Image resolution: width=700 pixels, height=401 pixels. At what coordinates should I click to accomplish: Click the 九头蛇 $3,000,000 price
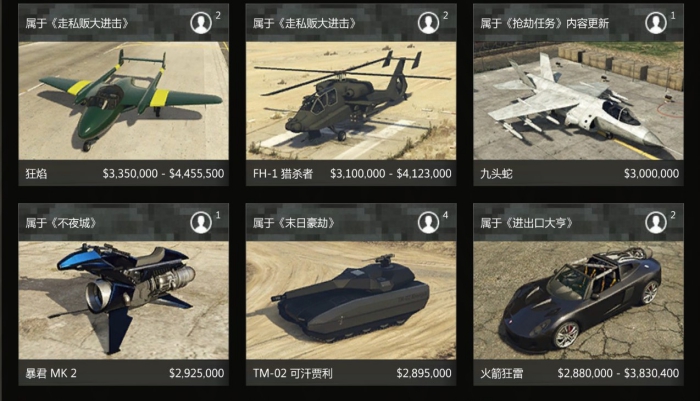651,174
